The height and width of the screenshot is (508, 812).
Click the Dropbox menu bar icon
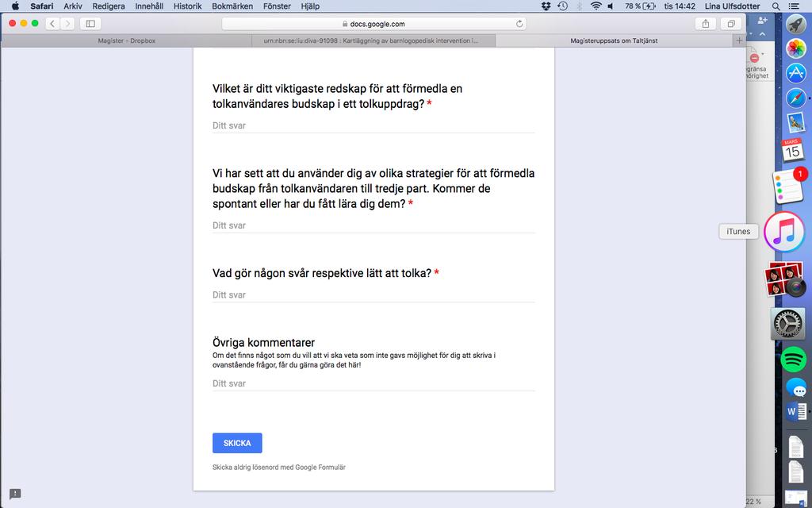point(546,6)
